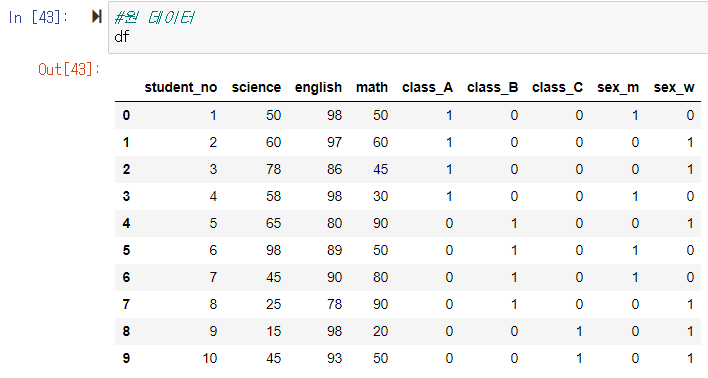Viewport: 708px width, 378px height.
Task: Click the Korean comment line in the cell
Action: pyautogui.click(x=154, y=18)
